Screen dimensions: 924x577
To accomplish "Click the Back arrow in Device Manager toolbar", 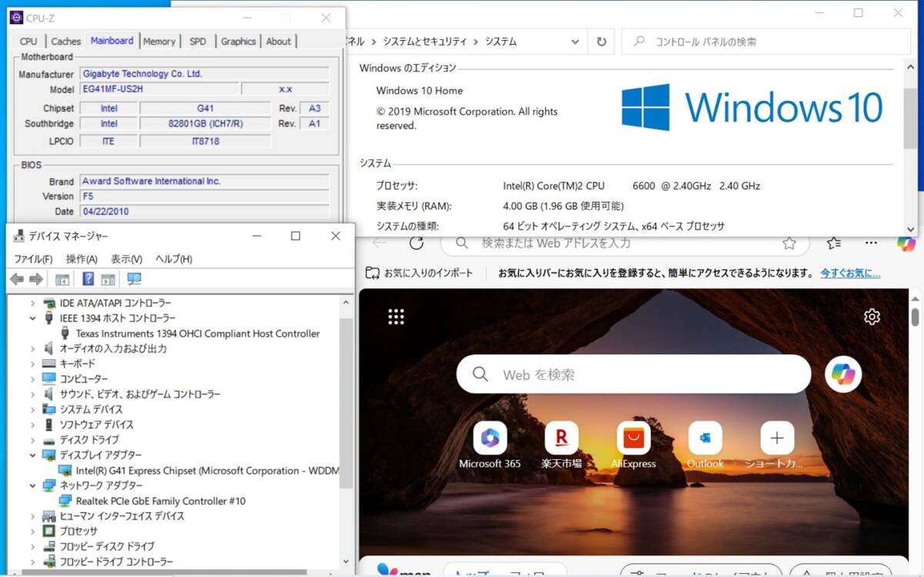I will coord(17,279).
